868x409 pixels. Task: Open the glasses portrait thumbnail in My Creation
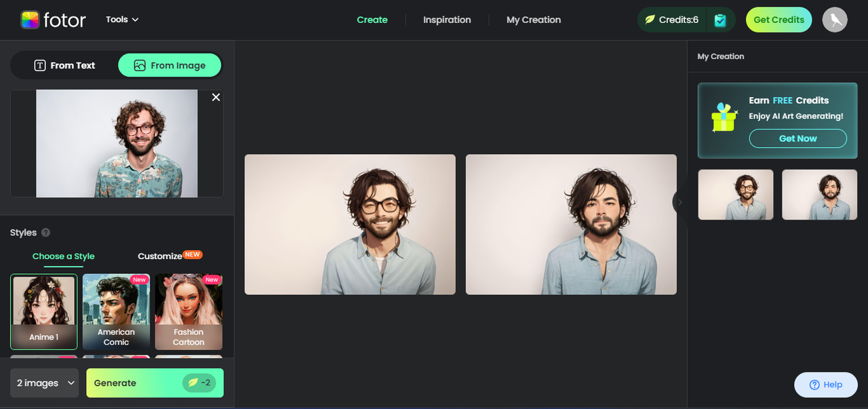(736, 195)
